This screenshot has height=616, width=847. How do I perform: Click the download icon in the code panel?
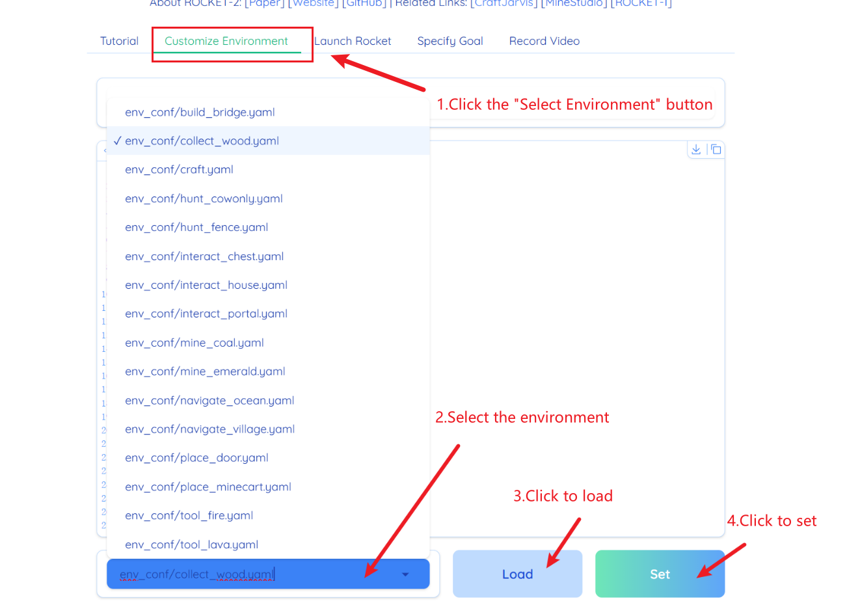click(696, 150)
